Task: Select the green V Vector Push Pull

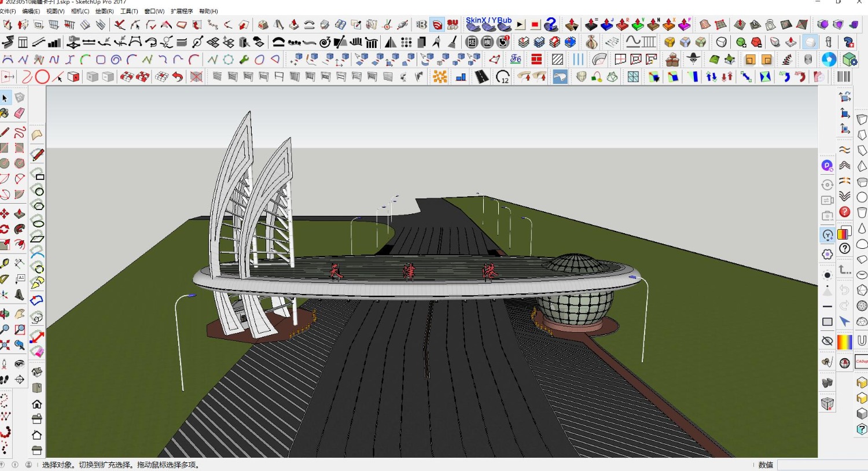Action: 638,24
